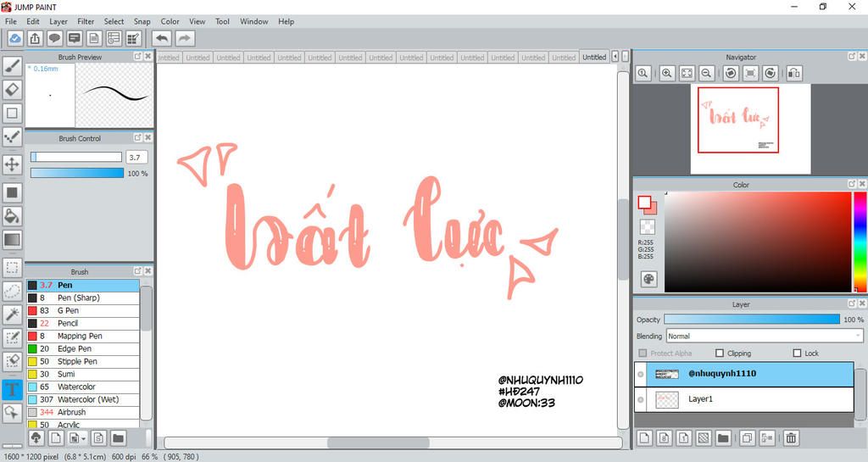Select the Text tool
Image resolution: width=868 pixels, height=462 pixels.
12,389
